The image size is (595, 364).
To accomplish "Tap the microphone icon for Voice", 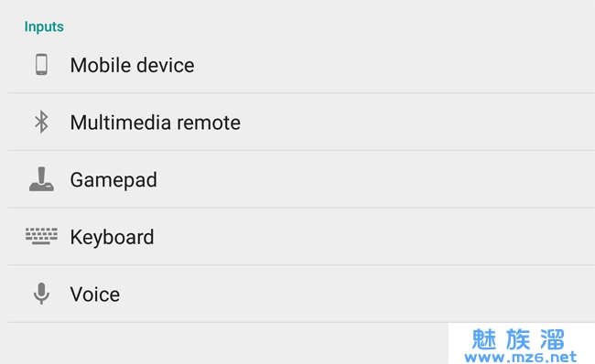I will pyautogui.click(x=41, y=294).
